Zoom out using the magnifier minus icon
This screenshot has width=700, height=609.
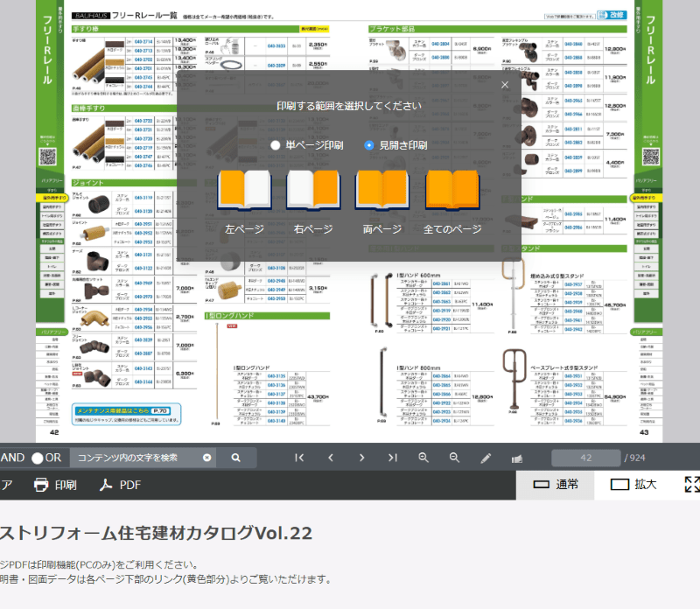coord(455,458)
